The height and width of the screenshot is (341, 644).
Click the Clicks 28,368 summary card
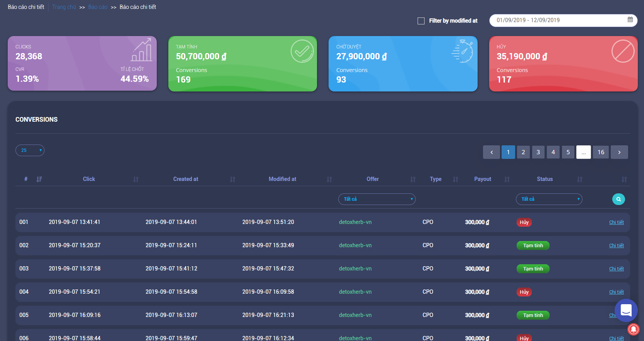(82, 64)
